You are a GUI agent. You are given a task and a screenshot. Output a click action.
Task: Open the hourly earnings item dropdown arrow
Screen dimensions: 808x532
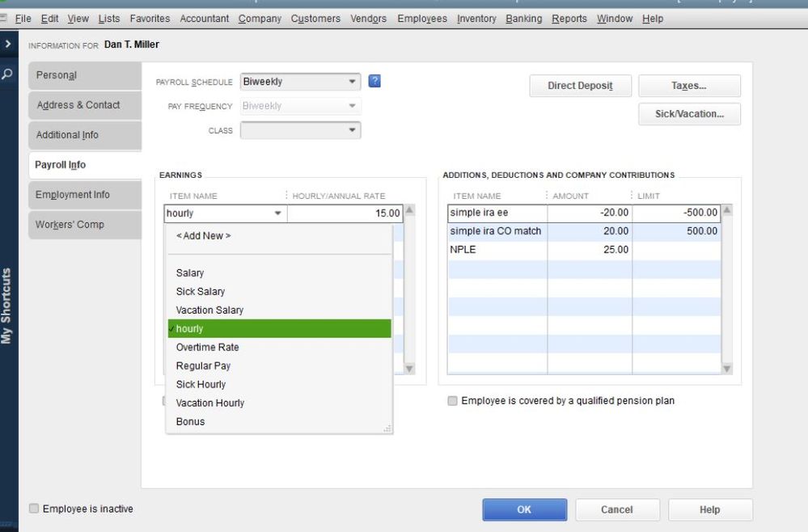pyautogui.click(x=277, y=213)
